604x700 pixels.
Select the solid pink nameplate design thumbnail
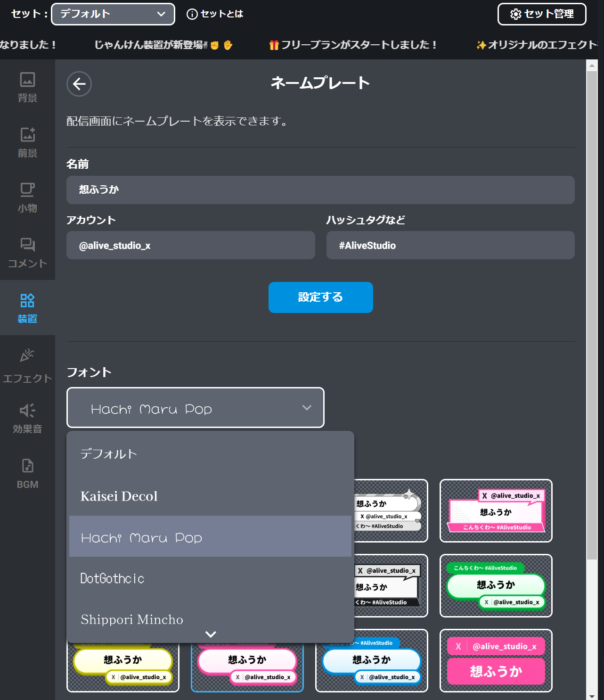[x=496, y=660]
